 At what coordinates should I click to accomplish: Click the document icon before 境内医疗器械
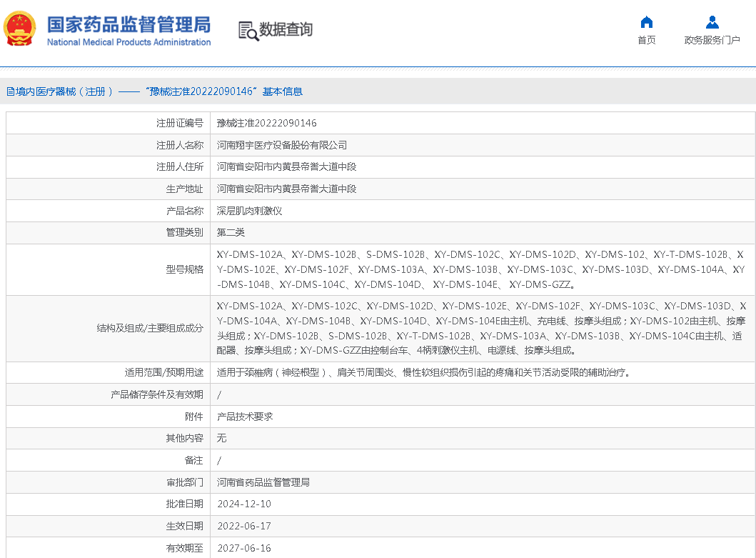[x=10, y=91]
